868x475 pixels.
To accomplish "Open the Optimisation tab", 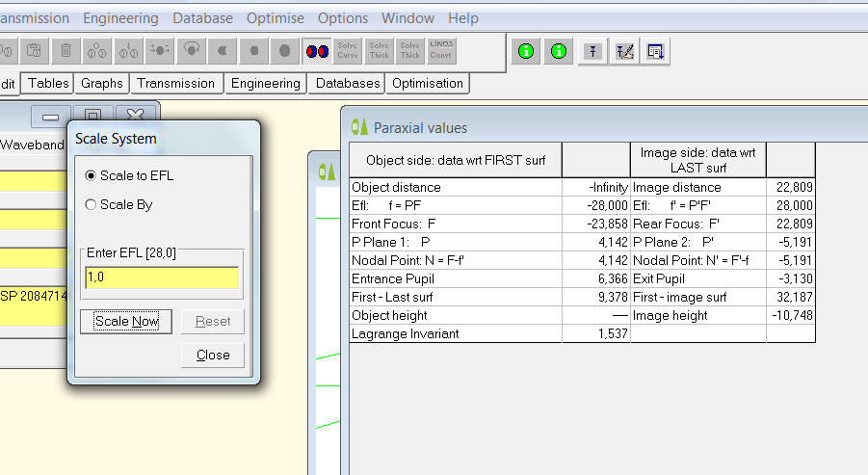I will (427, 84).
